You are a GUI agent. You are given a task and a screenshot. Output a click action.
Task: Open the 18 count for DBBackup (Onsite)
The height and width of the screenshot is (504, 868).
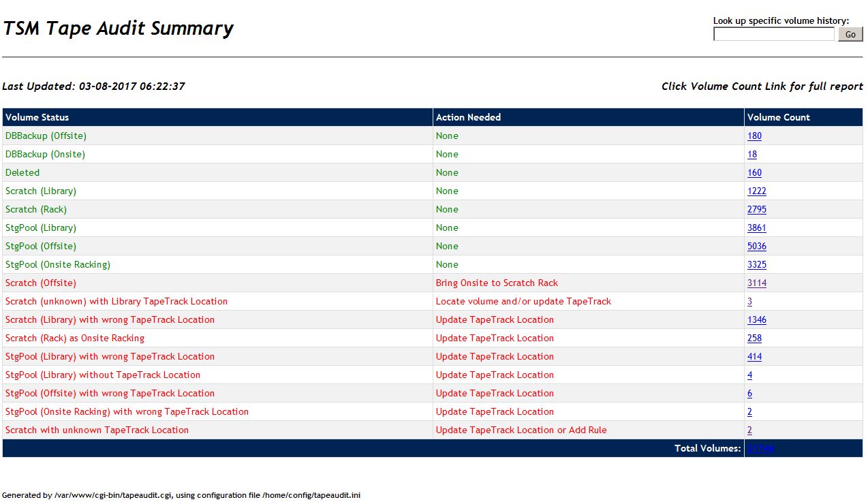752,155
